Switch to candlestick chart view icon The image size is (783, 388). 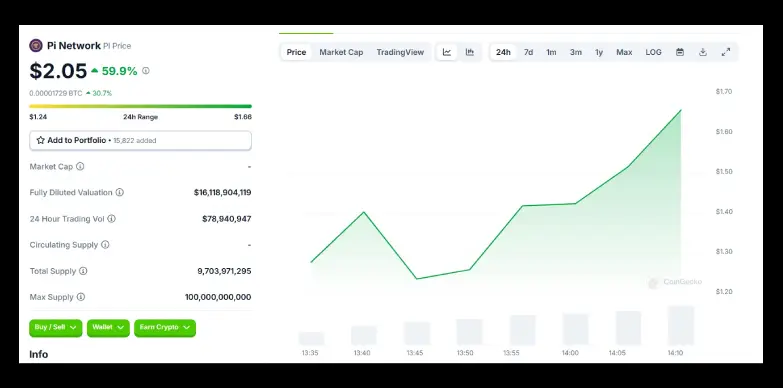[x=469, y=52]
